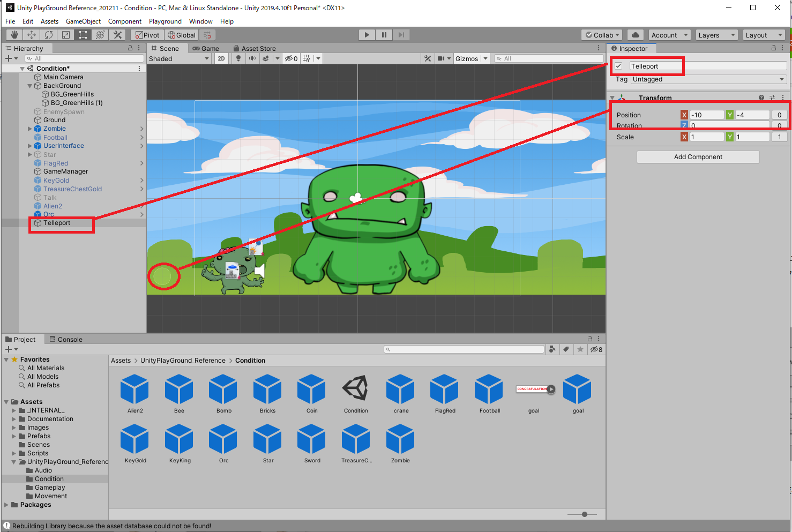Toggle scene effects icon
The width and height of the screenshot is (792, 532).
266,58
